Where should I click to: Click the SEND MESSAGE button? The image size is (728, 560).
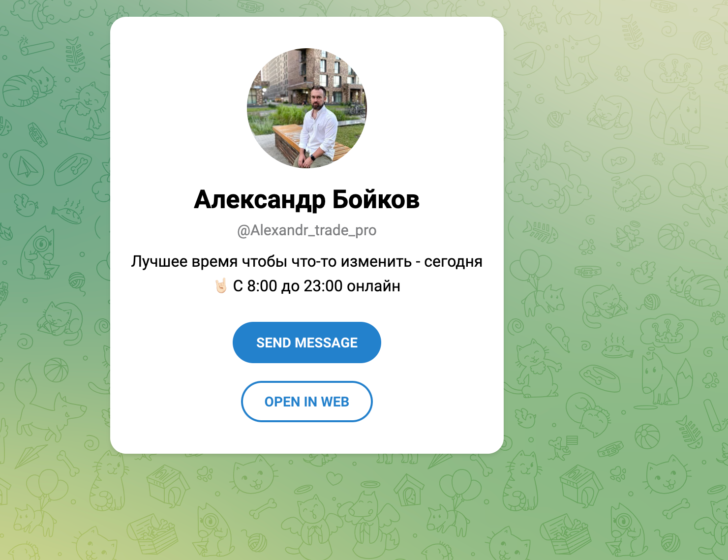[x=307, y=342]
